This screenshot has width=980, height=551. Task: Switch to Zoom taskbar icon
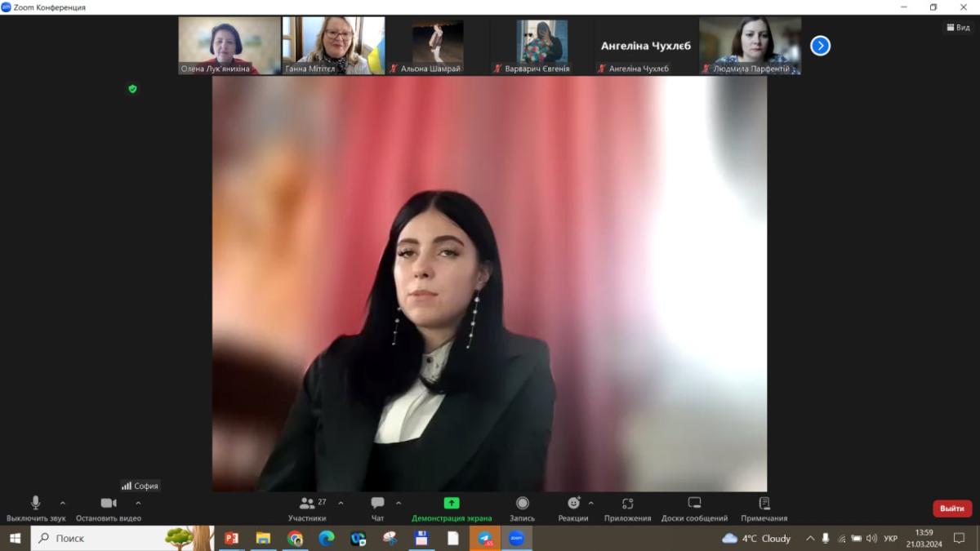point(516,538)
